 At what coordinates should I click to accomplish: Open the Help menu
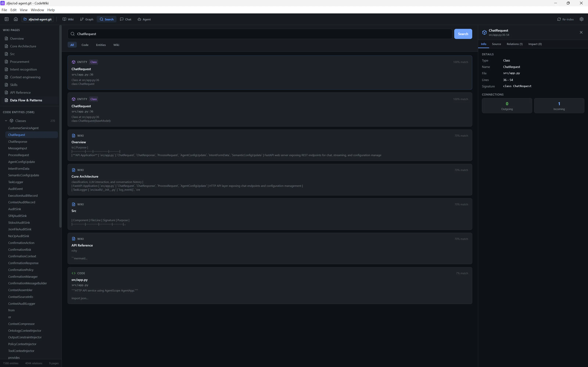pos(51,10)
